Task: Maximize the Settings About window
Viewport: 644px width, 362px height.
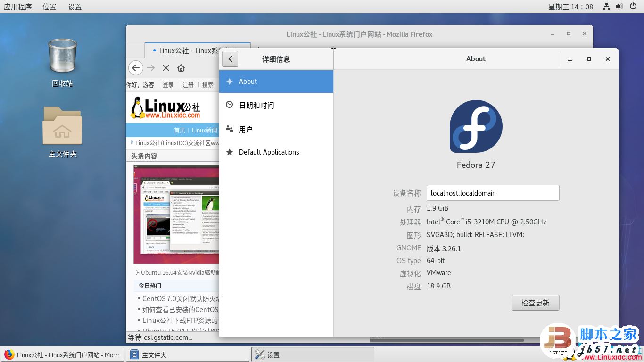Action: pos(589,59)
